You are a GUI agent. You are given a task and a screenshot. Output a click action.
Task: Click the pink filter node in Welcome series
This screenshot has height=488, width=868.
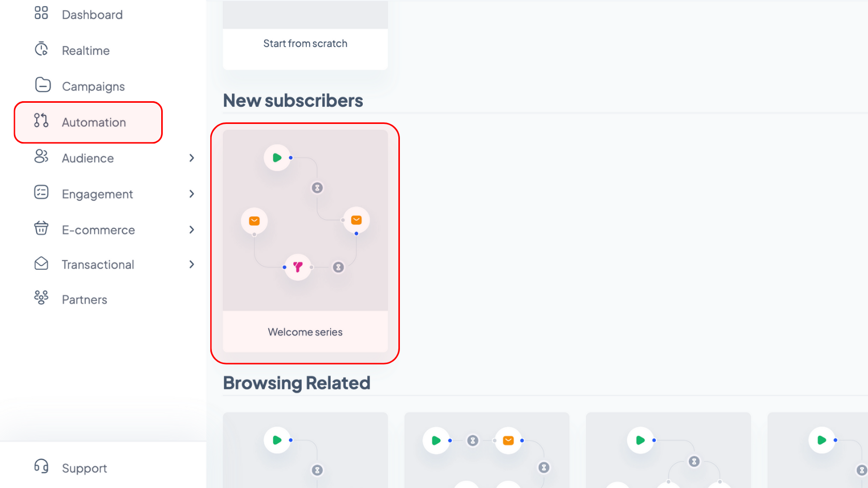coord(298,267)
